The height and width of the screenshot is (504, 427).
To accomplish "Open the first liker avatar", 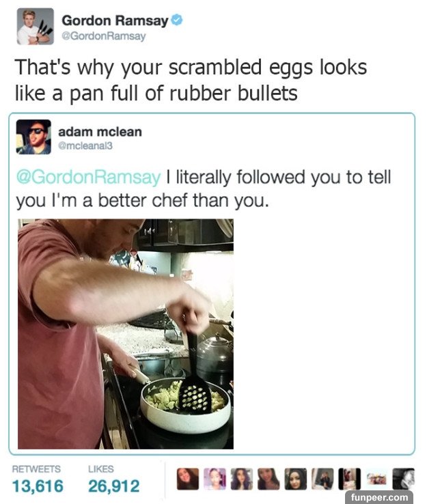I will (188, 479).
